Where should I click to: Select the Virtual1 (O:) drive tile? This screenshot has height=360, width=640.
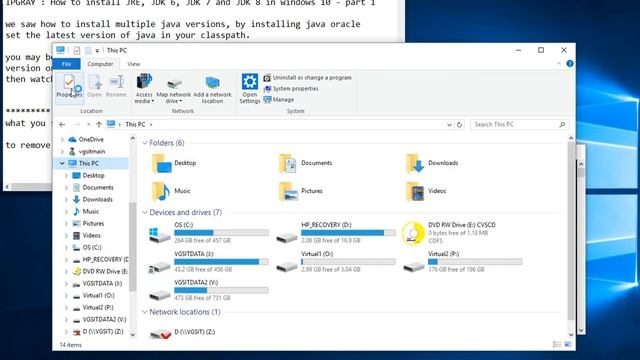pyautogui.click(x=336, y=262)
